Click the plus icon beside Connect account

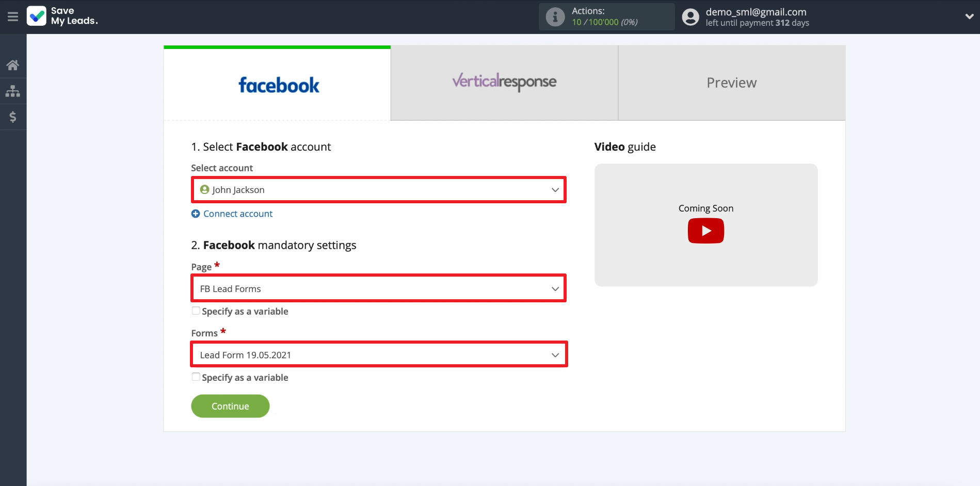pos(196,214)
